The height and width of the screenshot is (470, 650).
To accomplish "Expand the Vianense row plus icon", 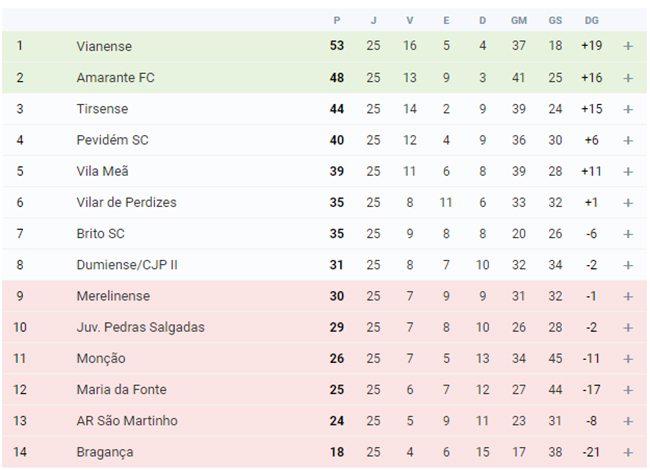I will click(x=628, y=46).
